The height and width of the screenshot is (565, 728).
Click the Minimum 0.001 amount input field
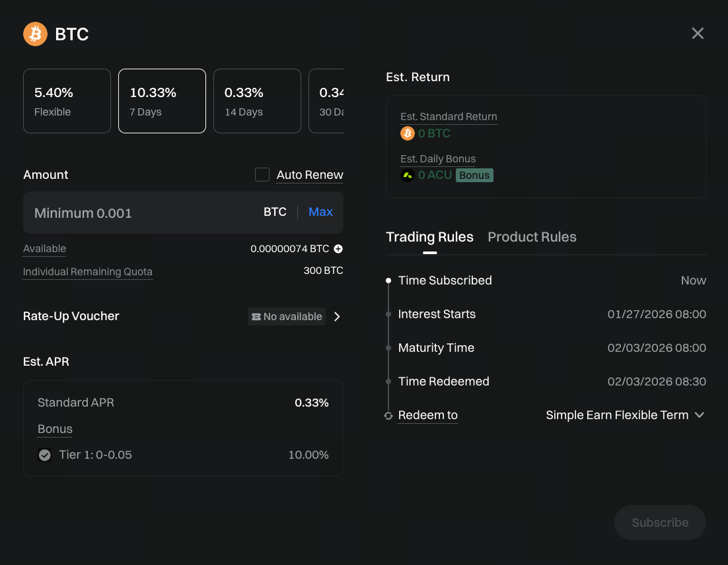[139, 213]
